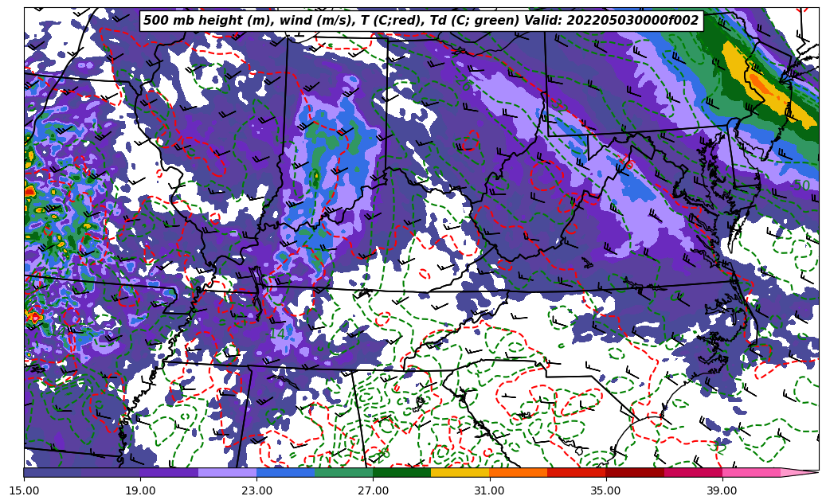
Task: Click the light lavender colorbar segment before 23.00
Action: coord(227,472)
